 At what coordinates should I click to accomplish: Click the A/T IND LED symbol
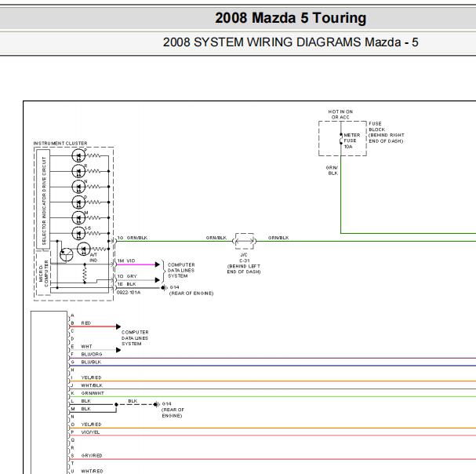pyautogui.click(x=83, y=249)
